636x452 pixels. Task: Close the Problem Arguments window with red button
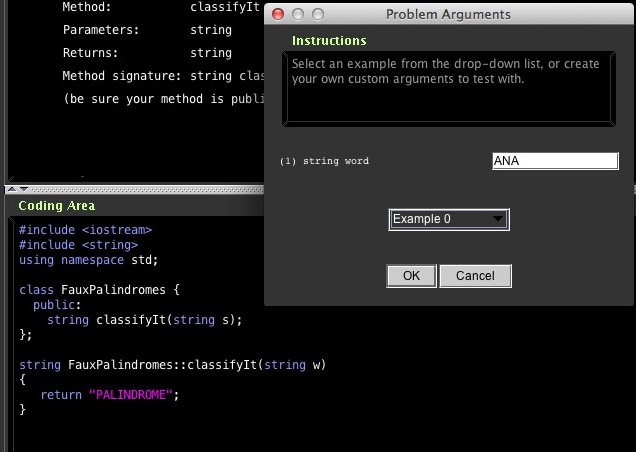click(x=279, y=14)
